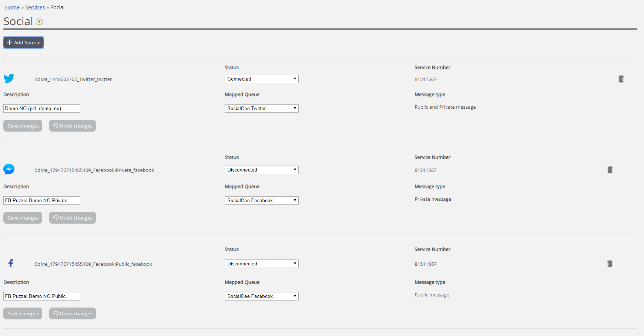Open the Twitter Status dropdown showing Connected
This screenshot has width=644, height=336.
261,79
